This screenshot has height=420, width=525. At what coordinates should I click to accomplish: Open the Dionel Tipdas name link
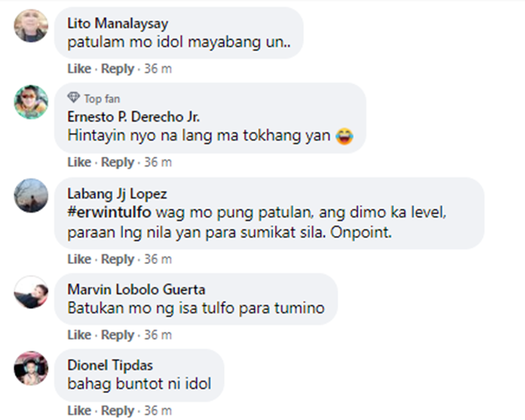coord(110,365)
